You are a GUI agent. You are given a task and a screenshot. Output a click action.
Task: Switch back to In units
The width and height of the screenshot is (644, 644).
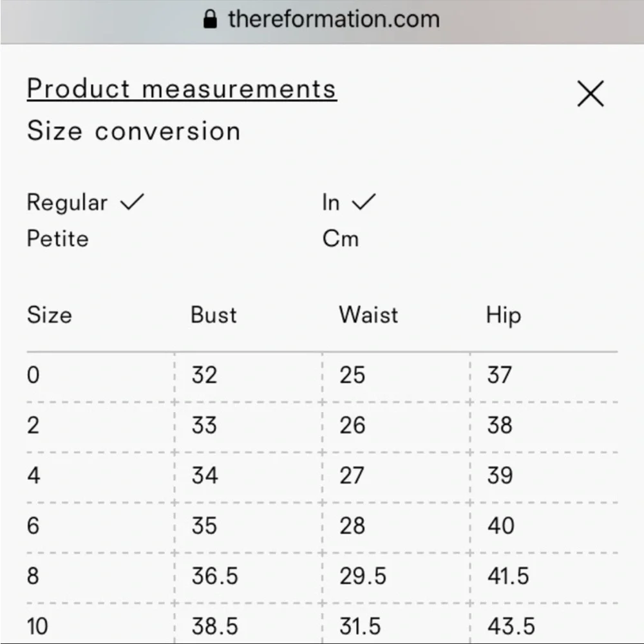click(329, 202)
